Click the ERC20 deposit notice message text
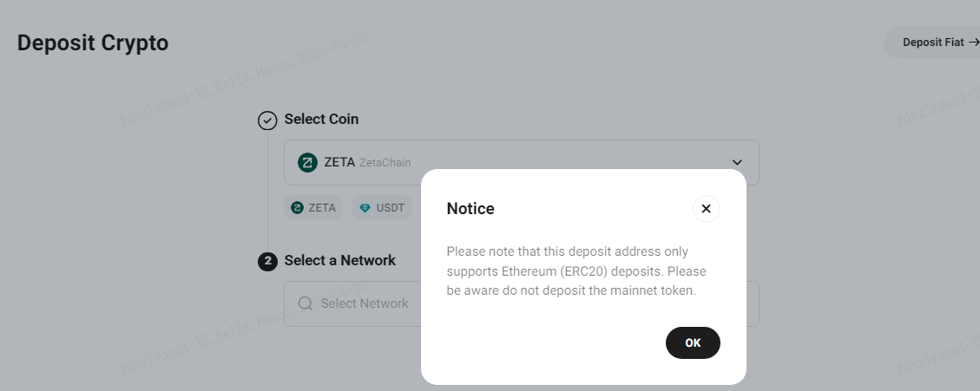 pyautogui.click(x=576, y=271)
